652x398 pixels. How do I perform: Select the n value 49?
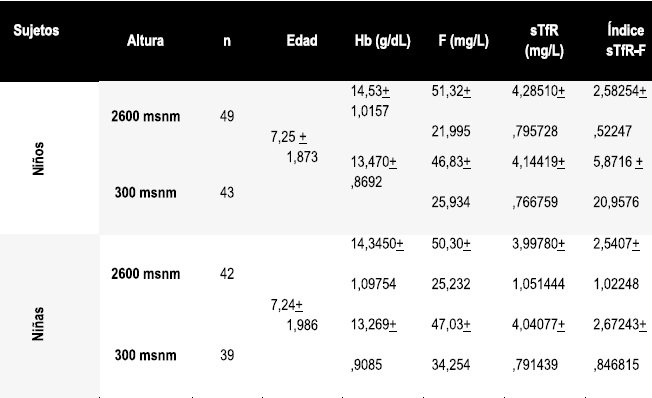[x=227, y=116]
